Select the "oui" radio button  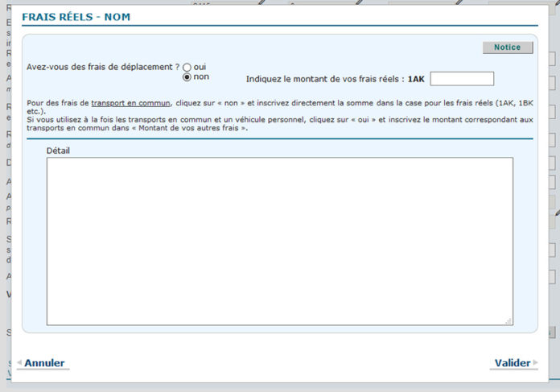coord(187,68)
